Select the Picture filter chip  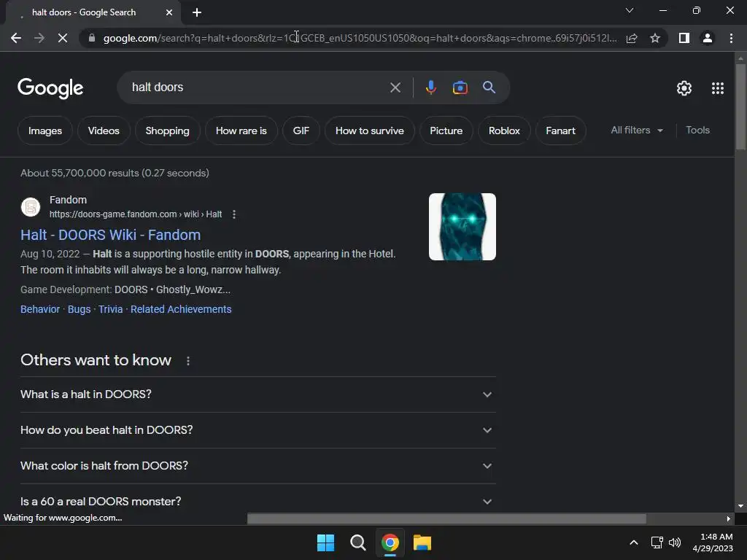click(446, 131)
